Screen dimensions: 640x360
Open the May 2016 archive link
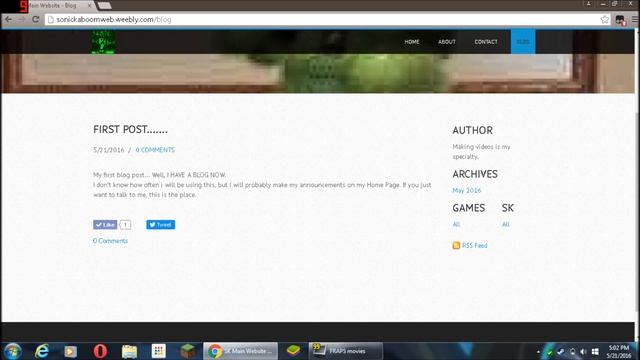tap(467, 191)
